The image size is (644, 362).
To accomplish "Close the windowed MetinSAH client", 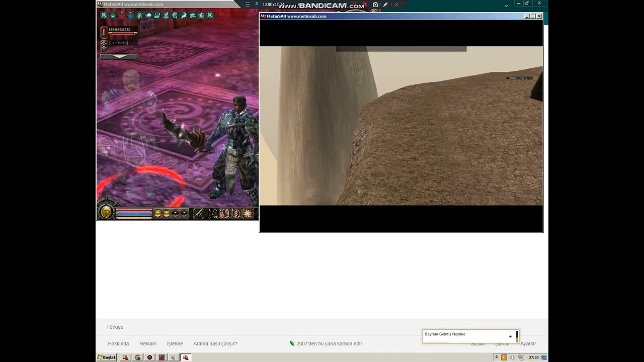I will [539, 16].
